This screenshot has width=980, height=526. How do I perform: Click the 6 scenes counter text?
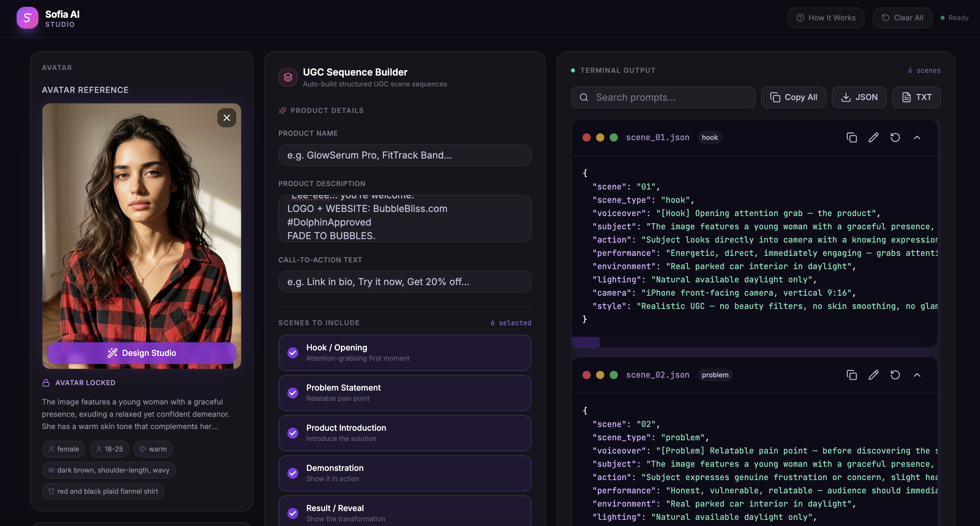[924, 70]
